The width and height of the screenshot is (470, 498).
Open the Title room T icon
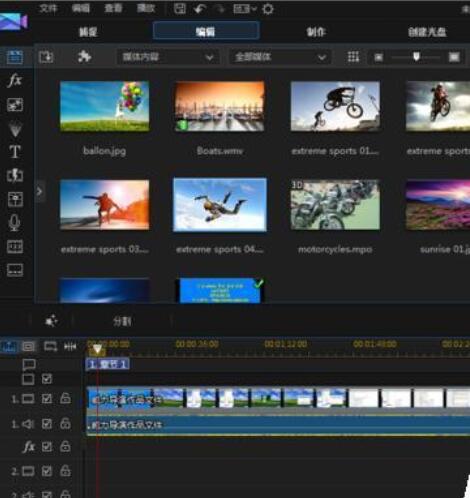(x=15, y=152)
